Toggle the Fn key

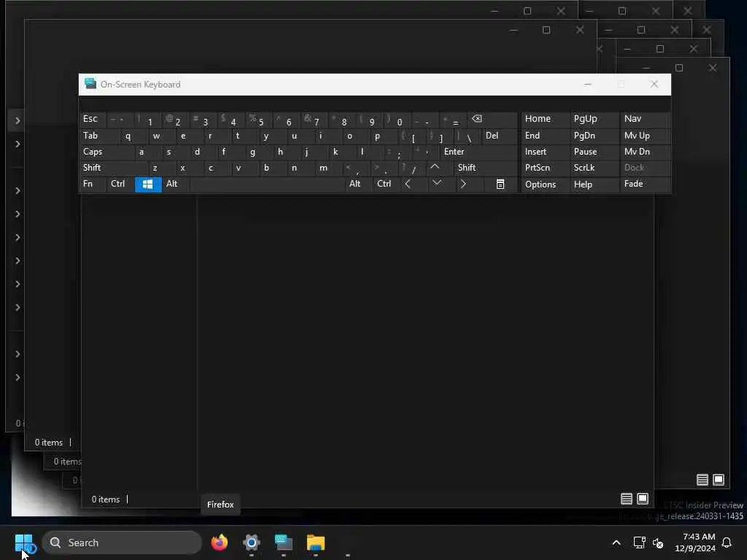[x=93, y=184]
